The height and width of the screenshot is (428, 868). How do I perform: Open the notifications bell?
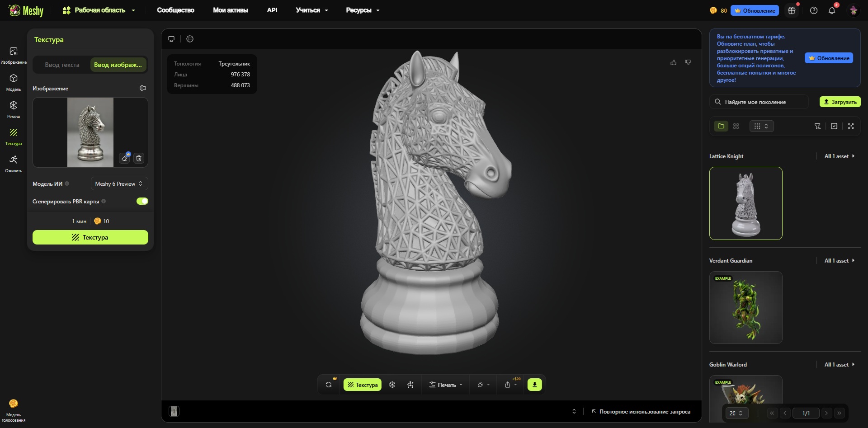point(831,10)
